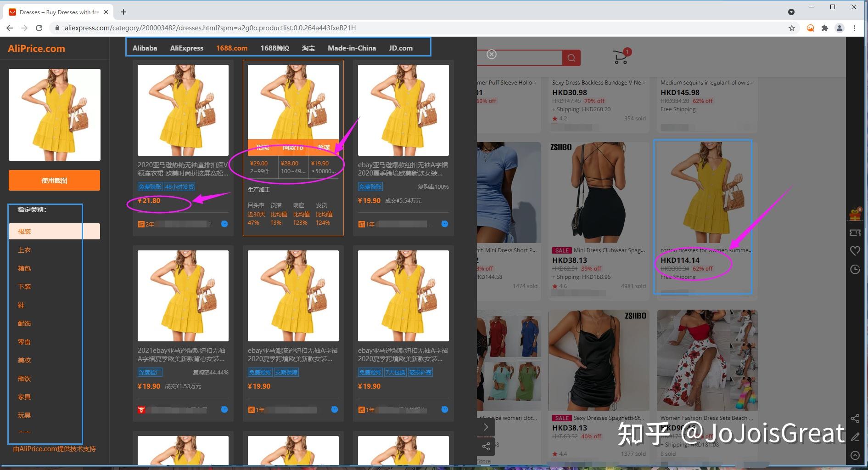Switch to the AliExpress tab
The image size is (868, 470).
coord(186,48)
